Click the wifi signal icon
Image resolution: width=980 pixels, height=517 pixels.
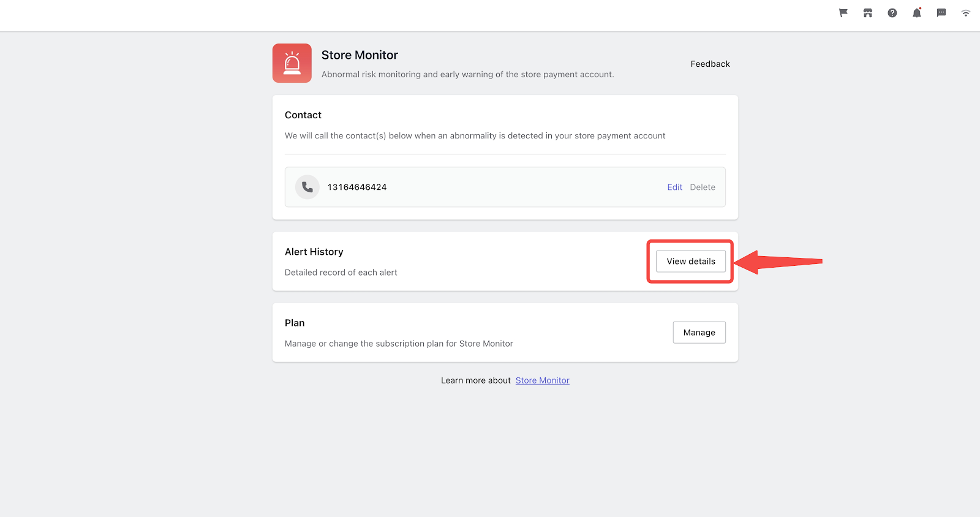966,13
